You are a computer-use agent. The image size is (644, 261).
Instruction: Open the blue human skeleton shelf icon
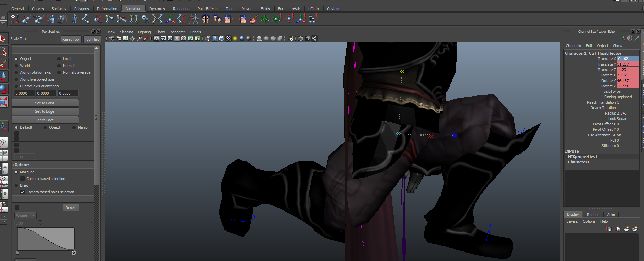[75, 19]
